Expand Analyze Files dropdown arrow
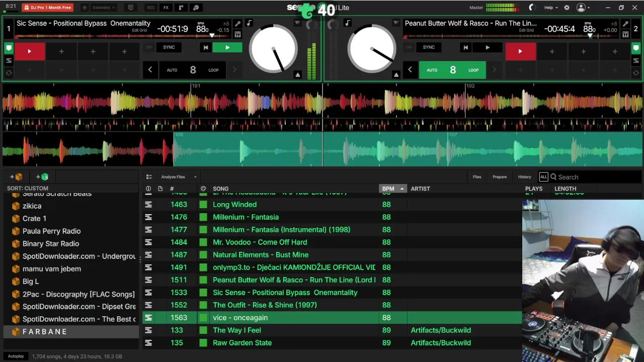This screenshot has width=644, height=362. coord(195,177)
